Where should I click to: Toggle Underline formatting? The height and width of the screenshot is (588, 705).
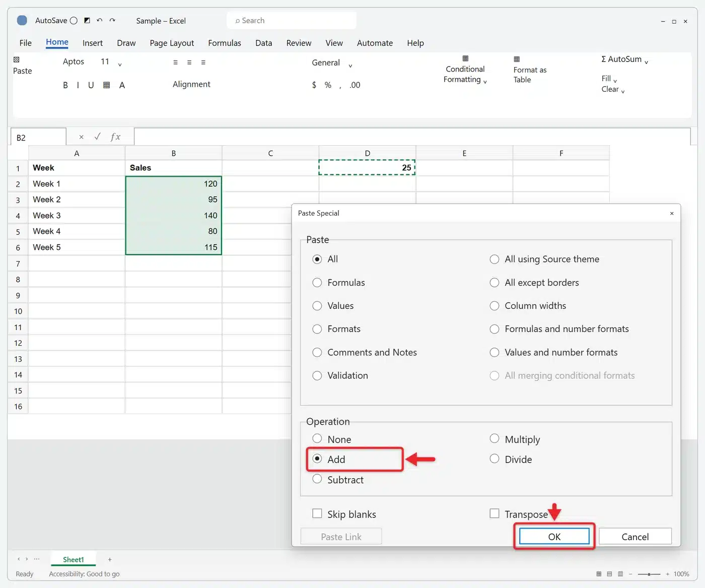[91, 85]
